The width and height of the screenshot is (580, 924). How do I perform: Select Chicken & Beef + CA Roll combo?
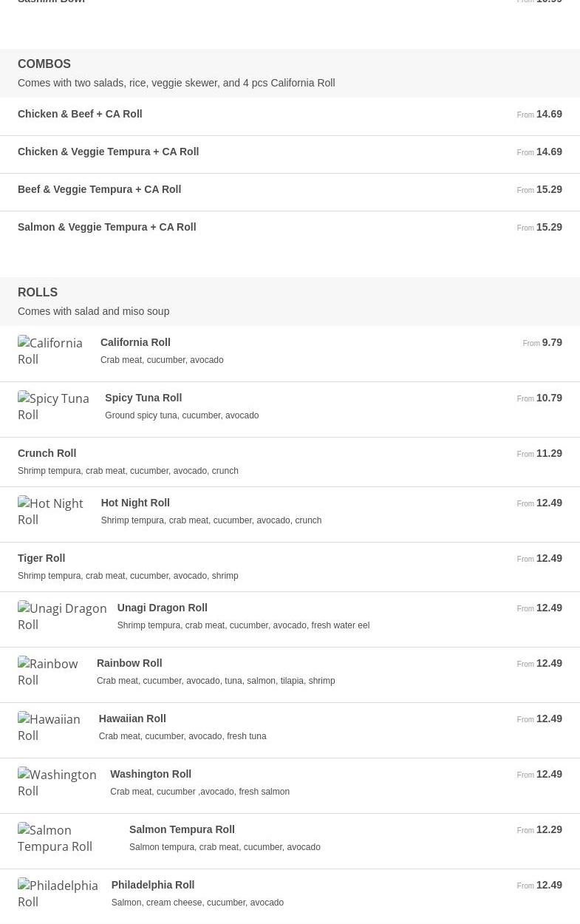coord(80,115)
